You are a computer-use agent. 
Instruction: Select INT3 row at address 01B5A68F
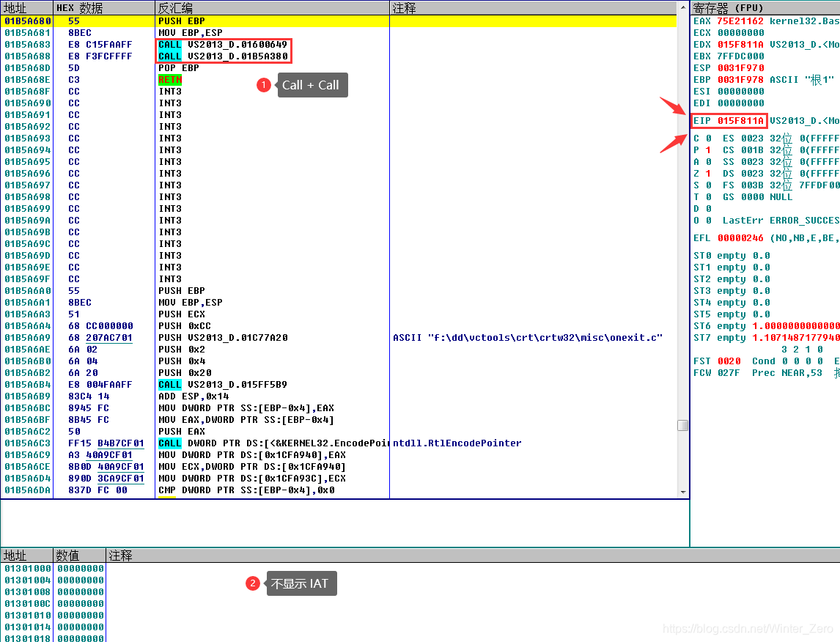[339, 92]
